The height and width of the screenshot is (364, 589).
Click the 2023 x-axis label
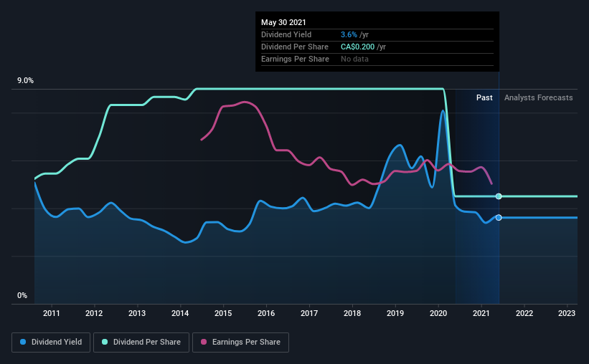click(x=567, y=313)
